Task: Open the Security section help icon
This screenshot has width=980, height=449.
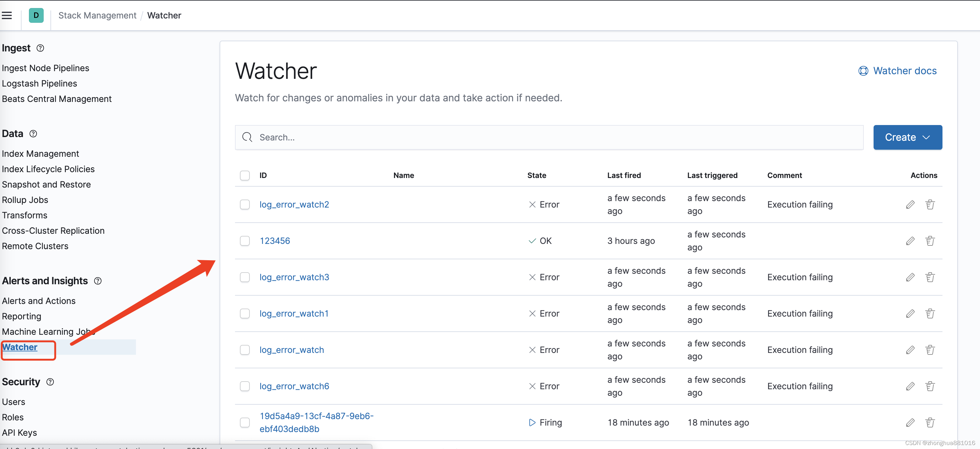Action: (x=50, y=382)
